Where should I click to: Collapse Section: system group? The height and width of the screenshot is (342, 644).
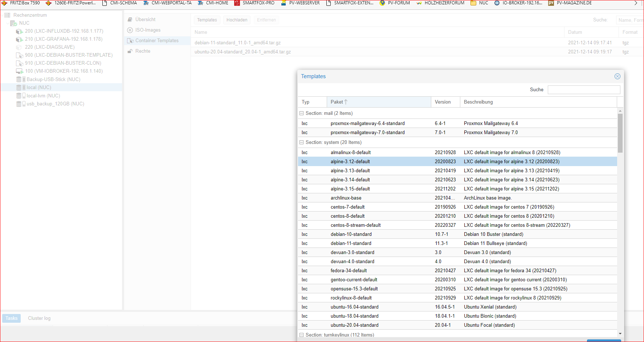coord(301,142)
